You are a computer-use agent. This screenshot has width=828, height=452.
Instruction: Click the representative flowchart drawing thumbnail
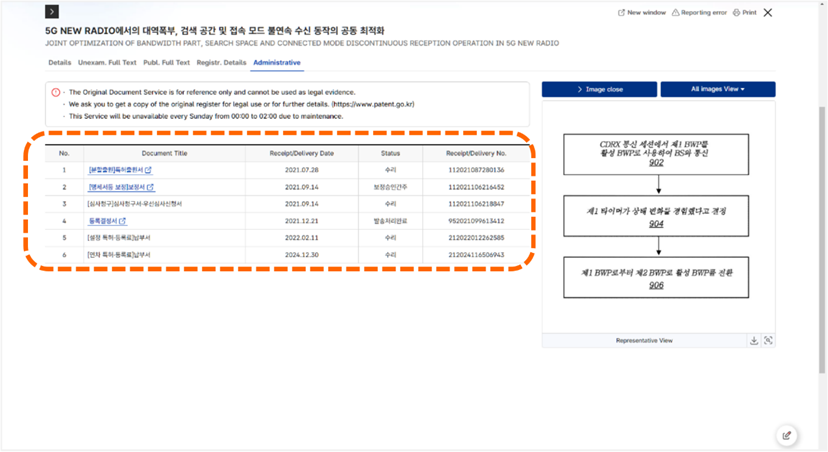(657, 216)
